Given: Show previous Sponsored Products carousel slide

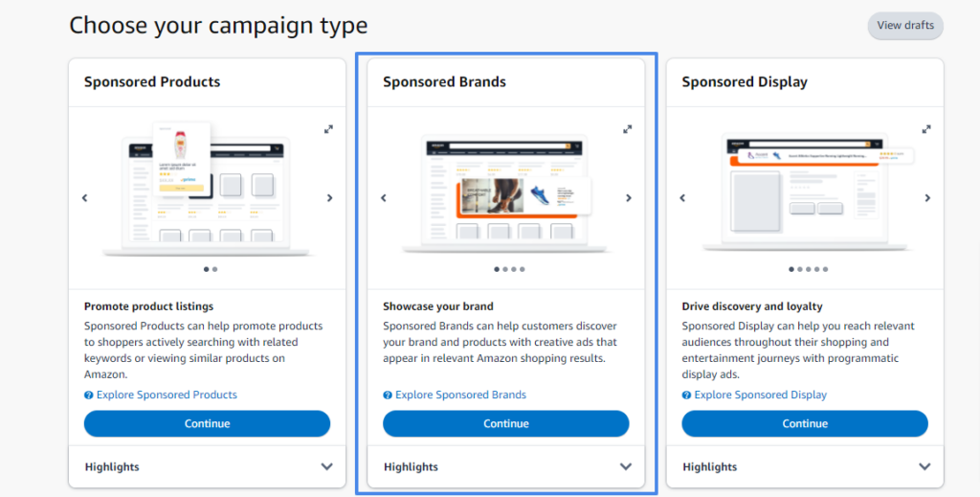Looking at the screenshot, I should [x=85, y=198].
